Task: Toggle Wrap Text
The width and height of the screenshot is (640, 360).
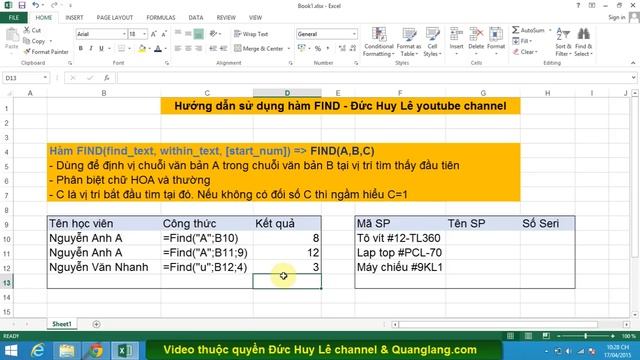Action: tap(251, 34)
